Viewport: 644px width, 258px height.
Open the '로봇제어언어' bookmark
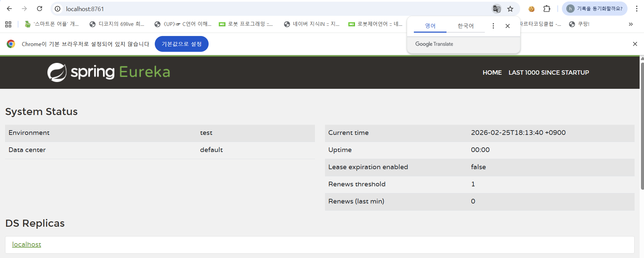click(375, 24)
